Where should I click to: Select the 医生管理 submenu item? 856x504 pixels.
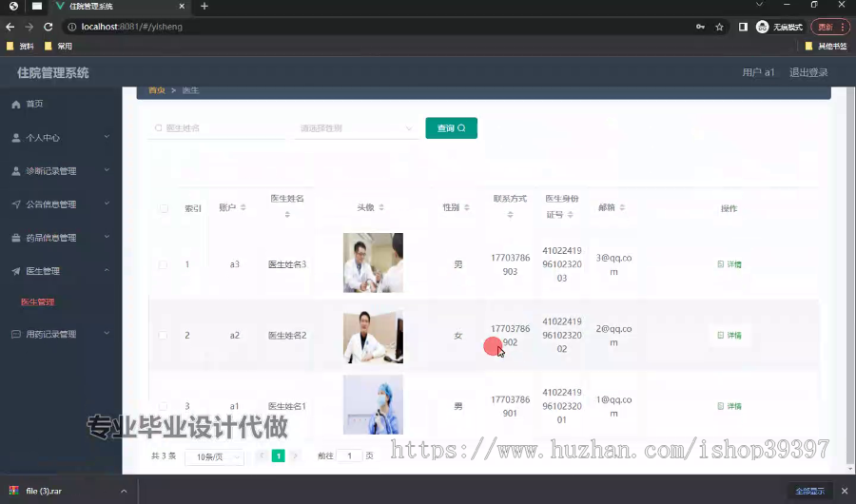coord(38,302)
